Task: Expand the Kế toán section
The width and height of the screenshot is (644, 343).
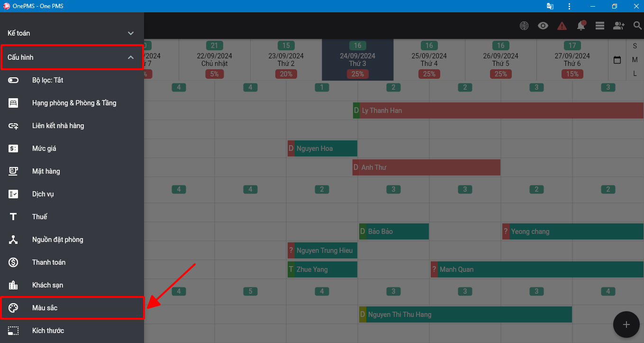Action: tap(72, 33)
